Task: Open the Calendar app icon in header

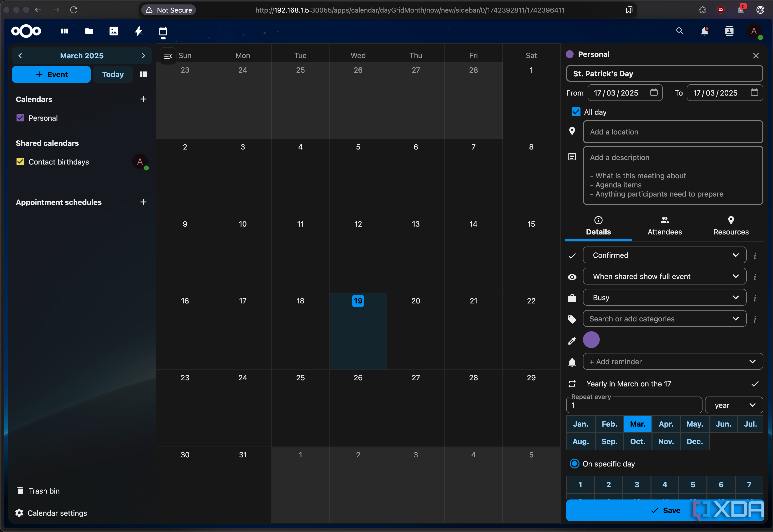Action: click(x=163, y=32)
